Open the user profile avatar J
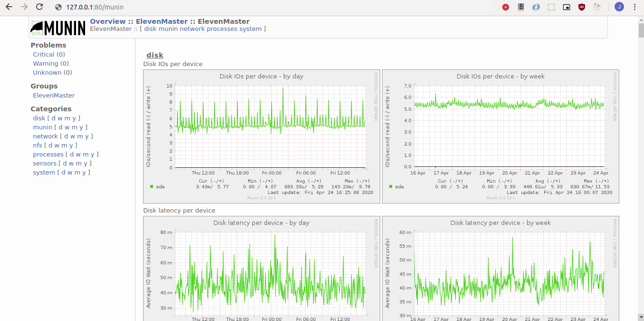 (619, 7)
